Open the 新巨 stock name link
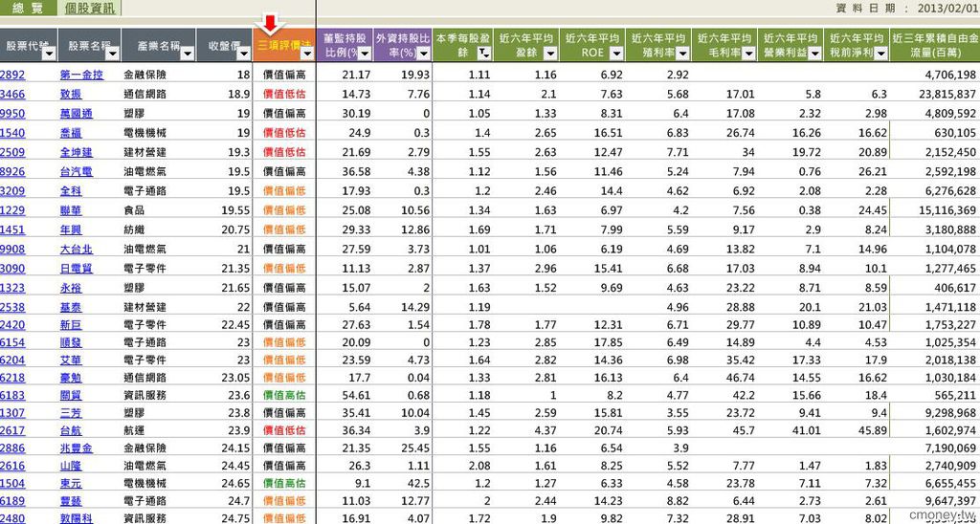 (x=71, y=325)
